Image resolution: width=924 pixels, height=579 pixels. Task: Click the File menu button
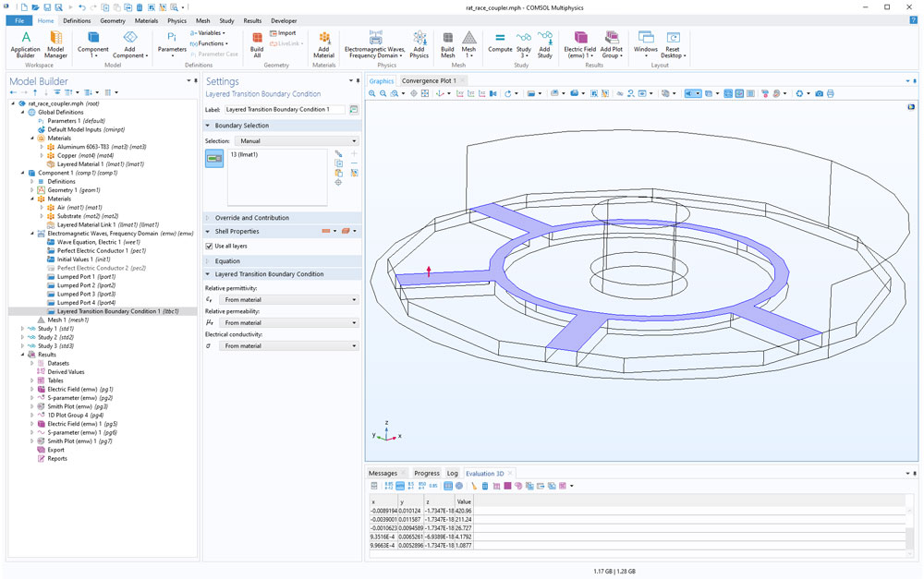tap(18, 20)
